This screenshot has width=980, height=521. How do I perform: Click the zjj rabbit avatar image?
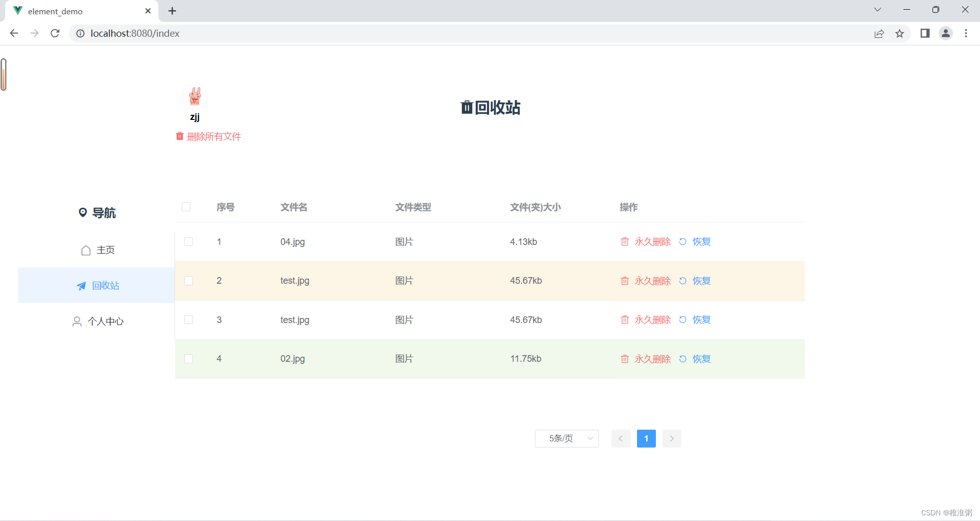click(x=195, y=96)
